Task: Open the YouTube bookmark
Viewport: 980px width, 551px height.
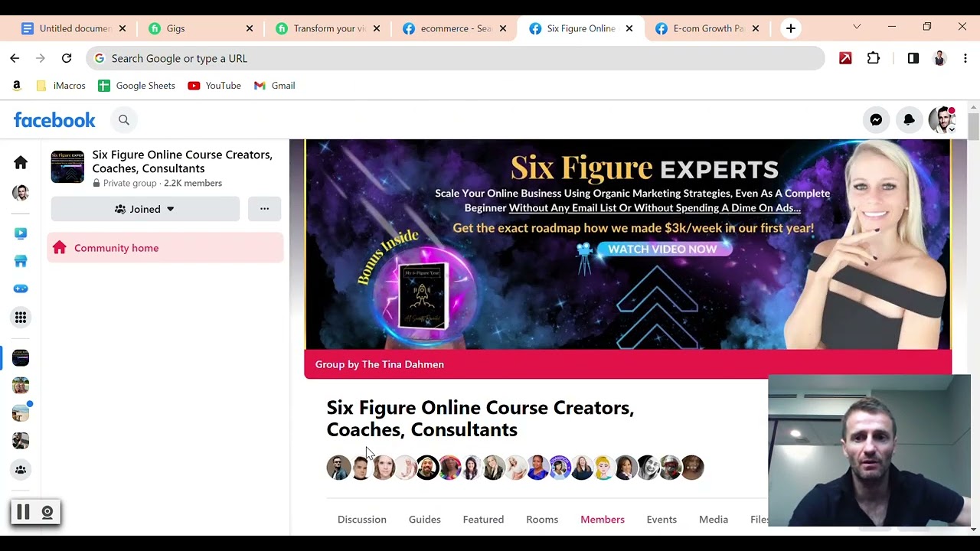Action: pos(214,86)
